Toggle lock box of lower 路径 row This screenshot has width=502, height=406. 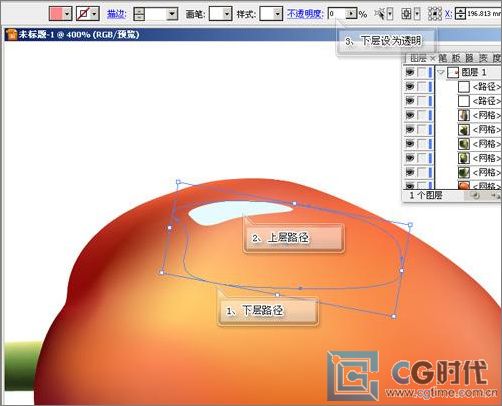[422, 101]
